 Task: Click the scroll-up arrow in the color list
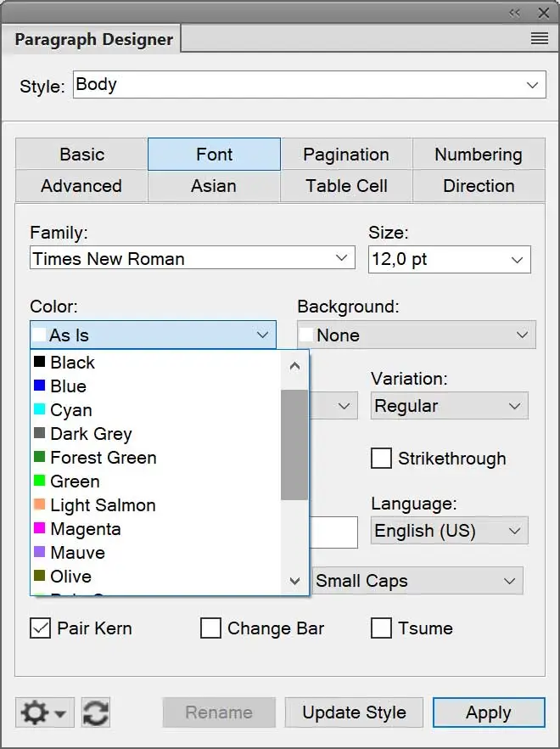pyautogui.click(x=294, y=366)
